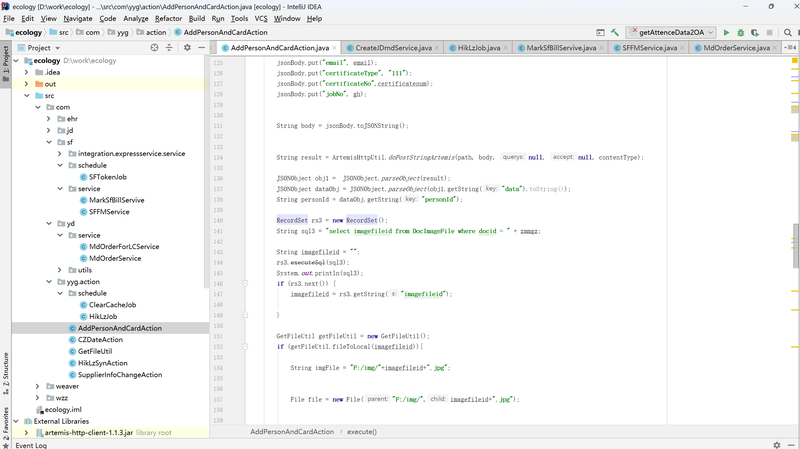Toggle the Z: Structure side tool window
Viewport: 800px width, 449px height.
tap(5, 368)
